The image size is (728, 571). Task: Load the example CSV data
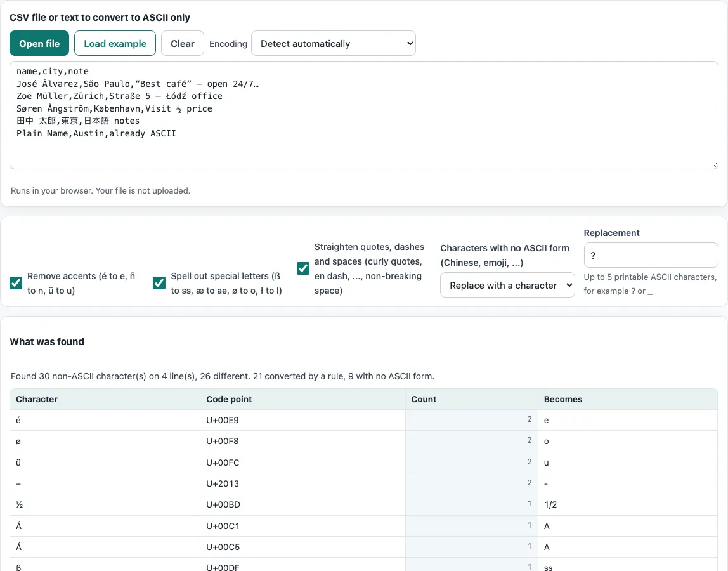(115, 43)
